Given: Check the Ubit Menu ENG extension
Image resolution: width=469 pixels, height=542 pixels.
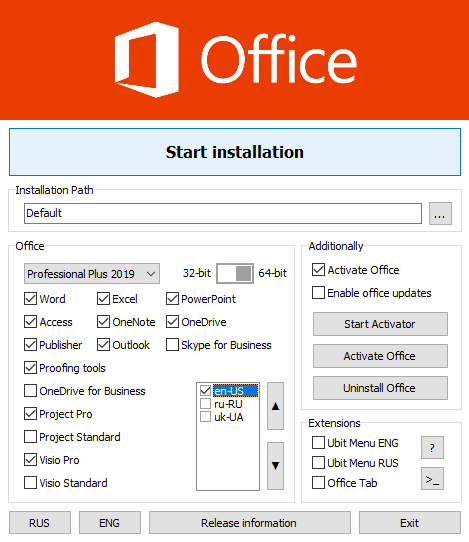Looking at the screenshot, I should (318, 442).
